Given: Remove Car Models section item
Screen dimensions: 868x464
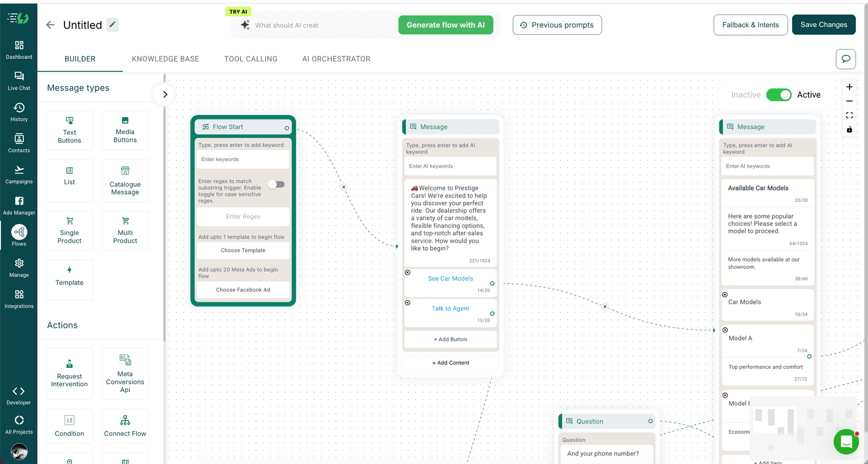Looking at the screenshot, I should [x=725, y=295].
